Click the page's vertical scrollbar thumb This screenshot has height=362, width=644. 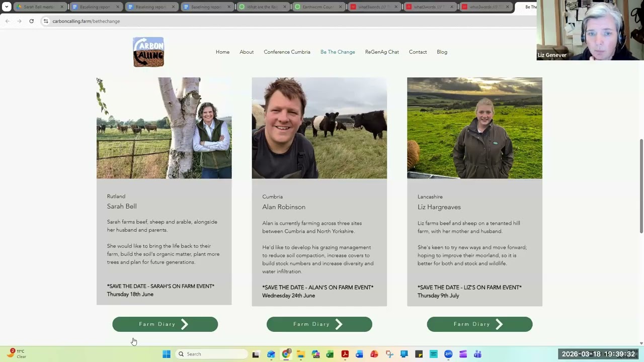(x=641, y=186)
